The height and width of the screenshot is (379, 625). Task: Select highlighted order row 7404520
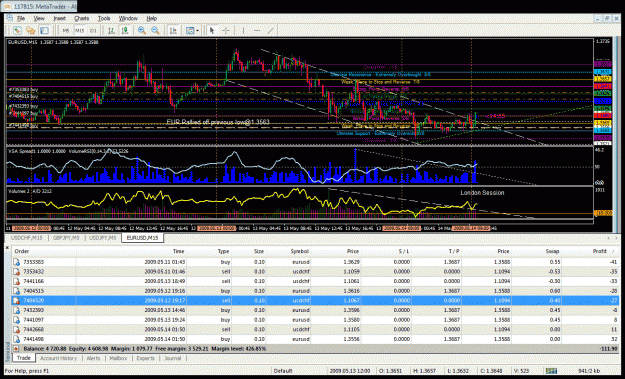315,300
